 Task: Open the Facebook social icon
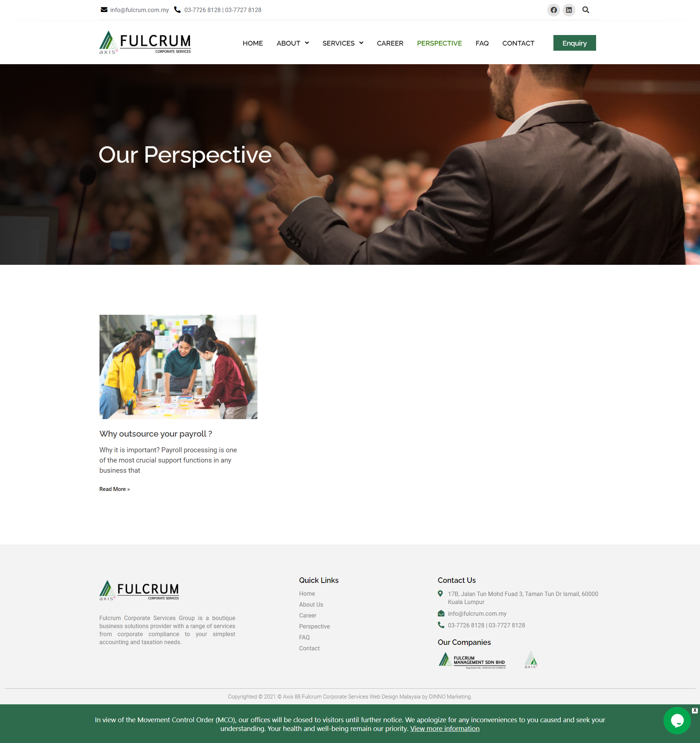click(553, 10)
